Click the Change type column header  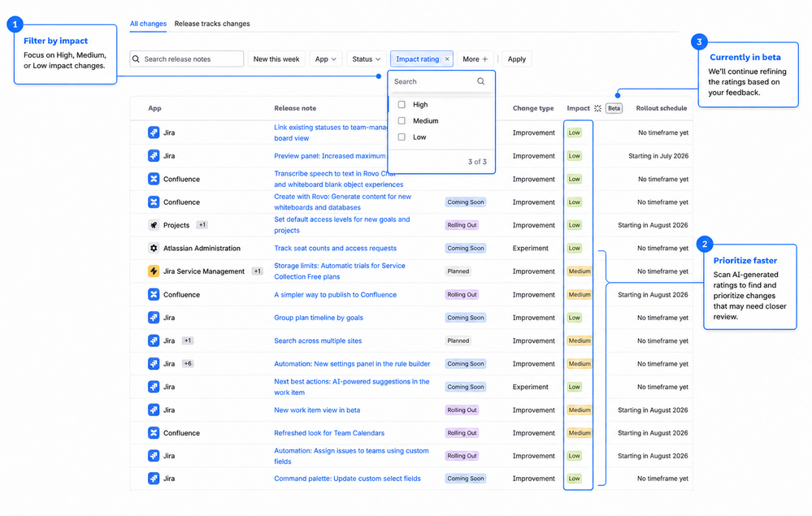(533, 108)
